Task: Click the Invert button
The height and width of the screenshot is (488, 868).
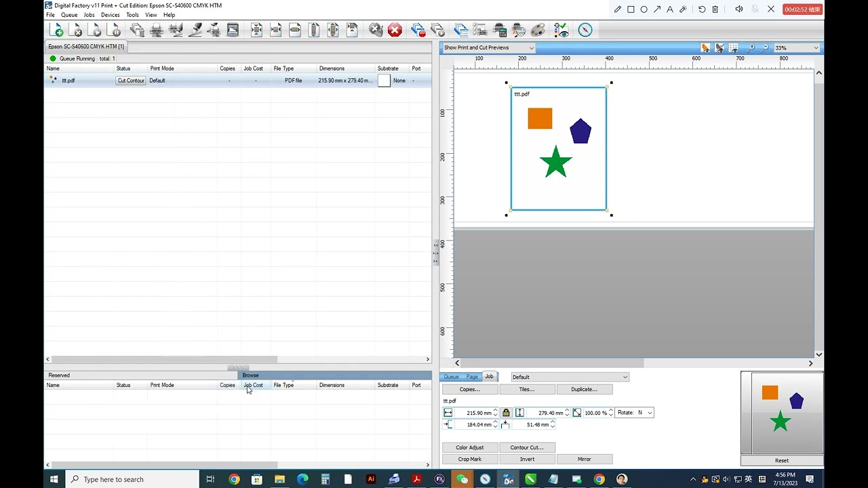Action: (527, 459)
